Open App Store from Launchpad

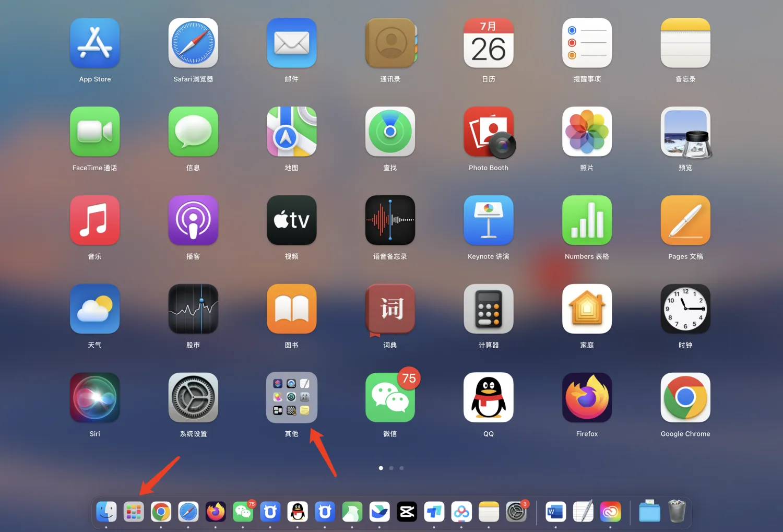click(x=94, y=43)
